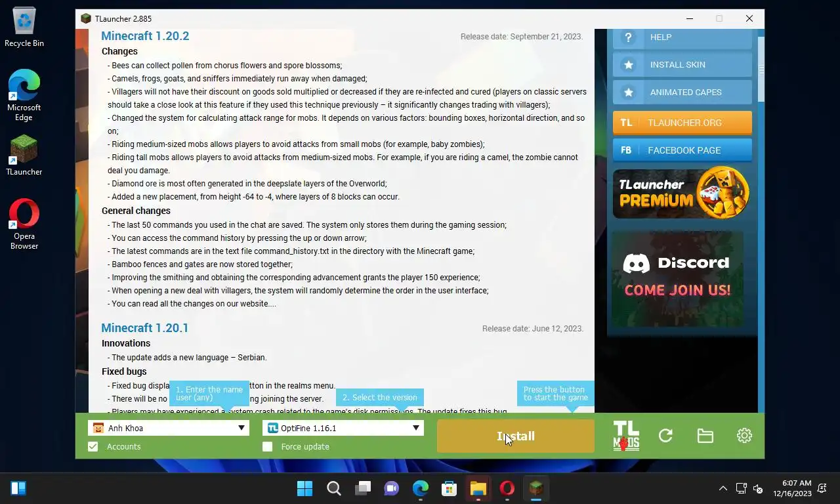Screen dimensions: 840x504
Task: Open Microsoft Edge from the taskbar
Action: click(421, 488)
